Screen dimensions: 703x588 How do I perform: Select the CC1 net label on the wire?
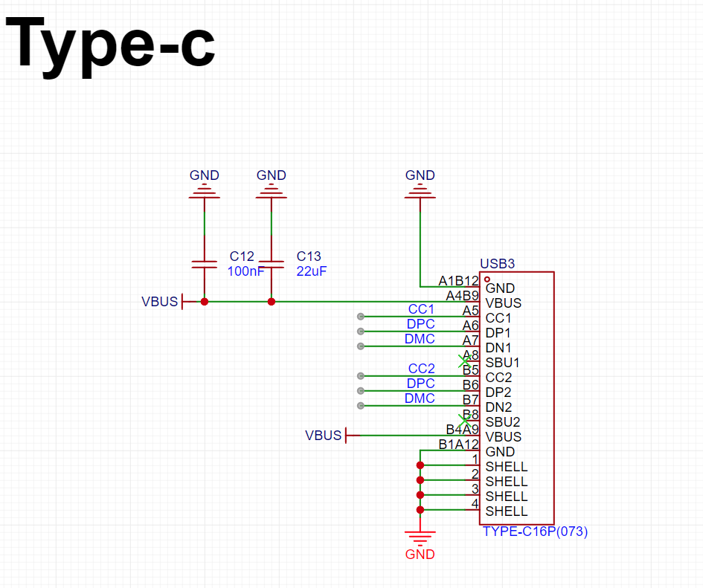click(421, 308)
